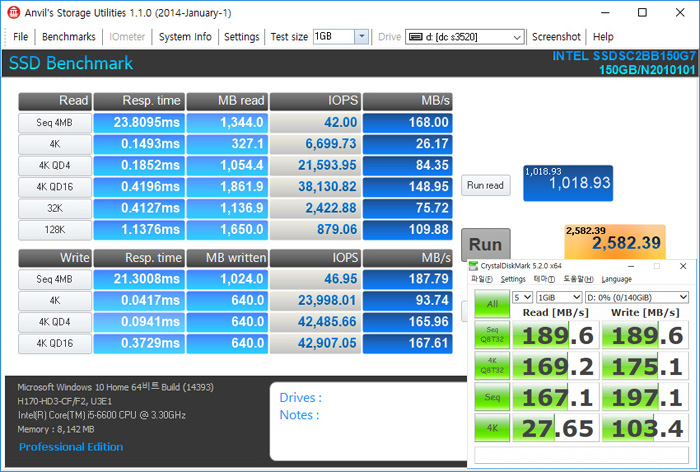700x472 pixels.
Task: Click the SSD Benchmark heading
Action: (71, 63)
